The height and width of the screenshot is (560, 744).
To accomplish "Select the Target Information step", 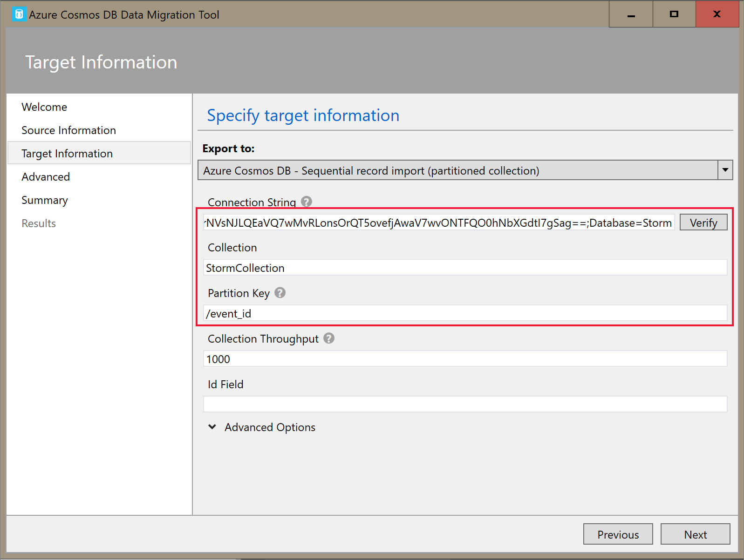I will coord(99,153).
